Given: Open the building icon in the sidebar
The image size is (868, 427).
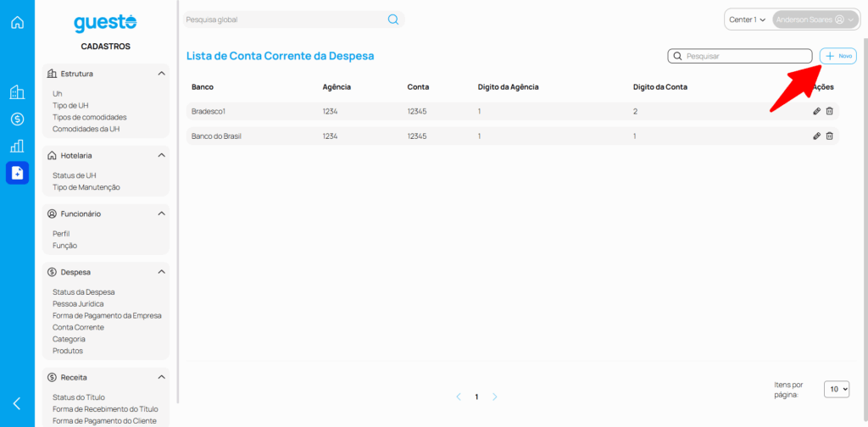Looking at the screenshot, I should point(17,92).
